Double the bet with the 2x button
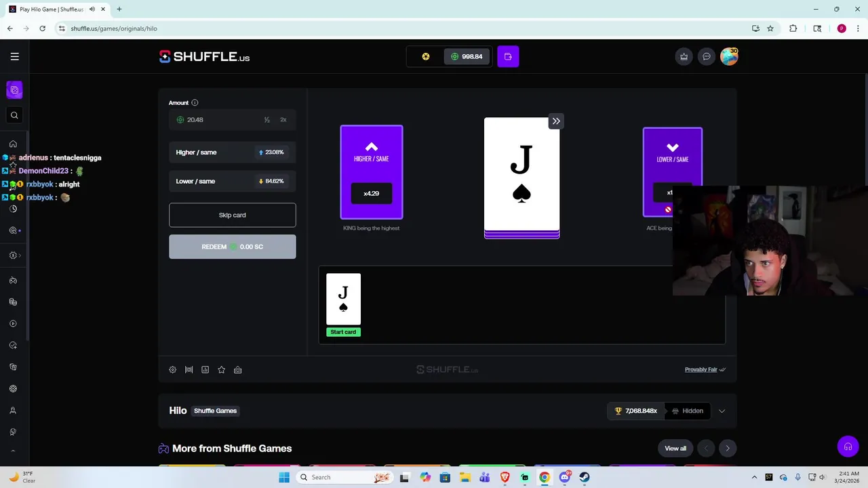Viewport: 868px width, 488px height. pos(283,120)
